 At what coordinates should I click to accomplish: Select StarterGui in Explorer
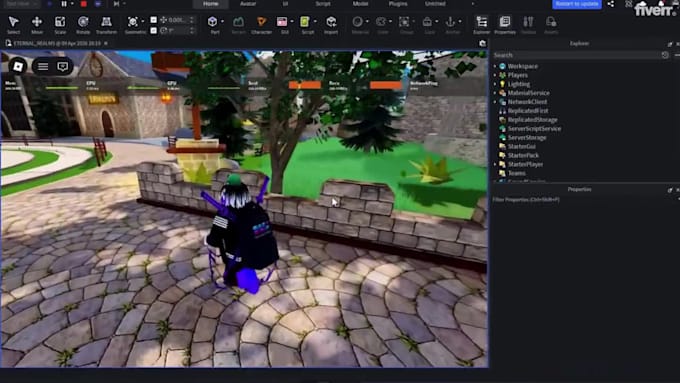click(522, 147)
